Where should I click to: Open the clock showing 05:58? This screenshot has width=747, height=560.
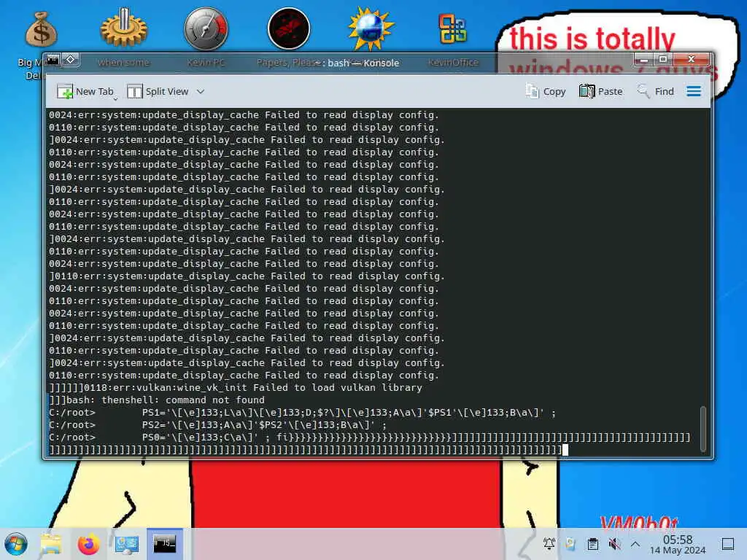[678, 544]
